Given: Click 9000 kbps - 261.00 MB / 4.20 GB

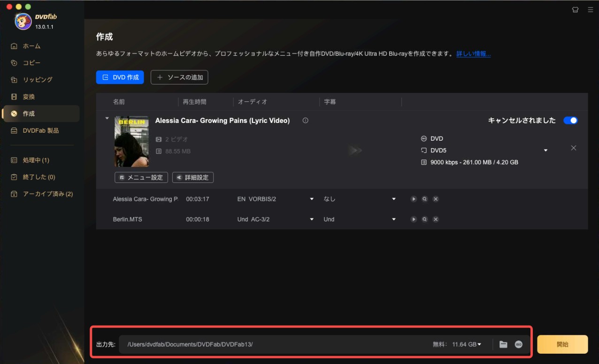Looking at the screenshot, I should [x=474, y=162].
